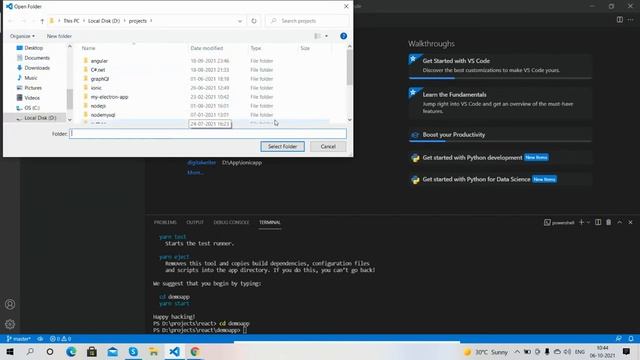Click the new terminal plus icon

tap(581, 222)
